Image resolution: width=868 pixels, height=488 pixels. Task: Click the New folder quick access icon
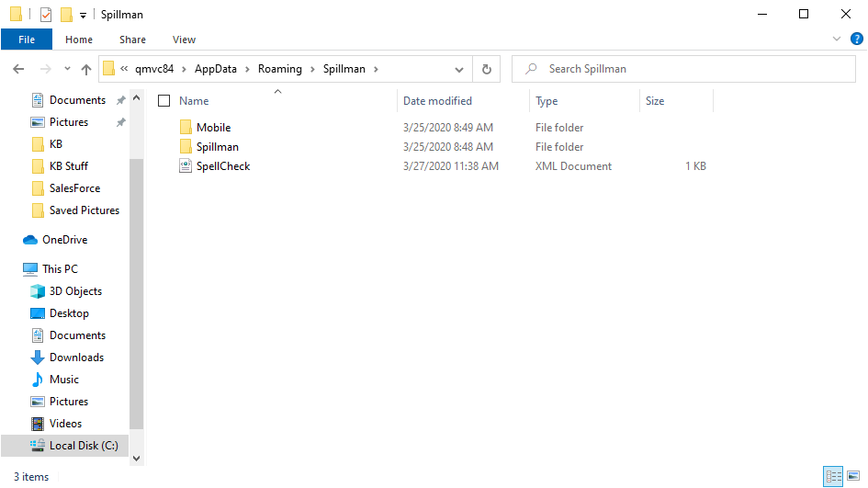coord(66,15)
